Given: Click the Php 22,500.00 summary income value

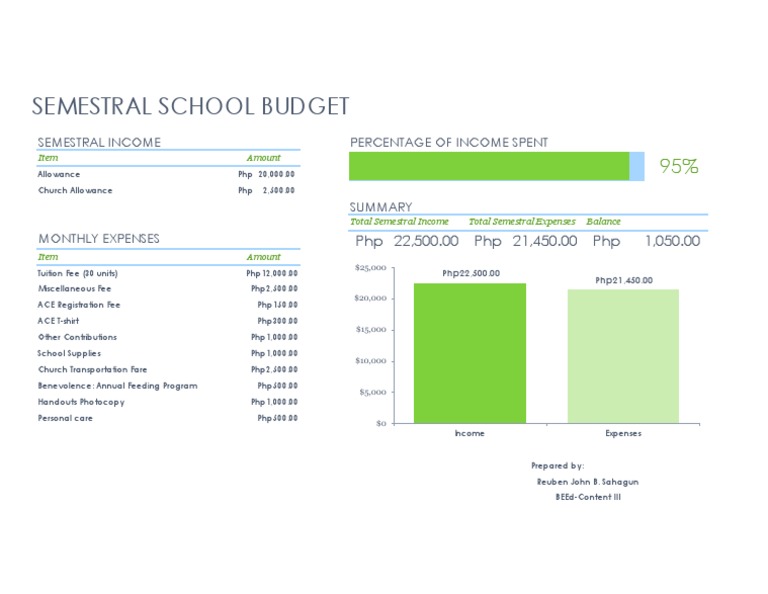Looking at the screenshot, I should coord(407,241).
